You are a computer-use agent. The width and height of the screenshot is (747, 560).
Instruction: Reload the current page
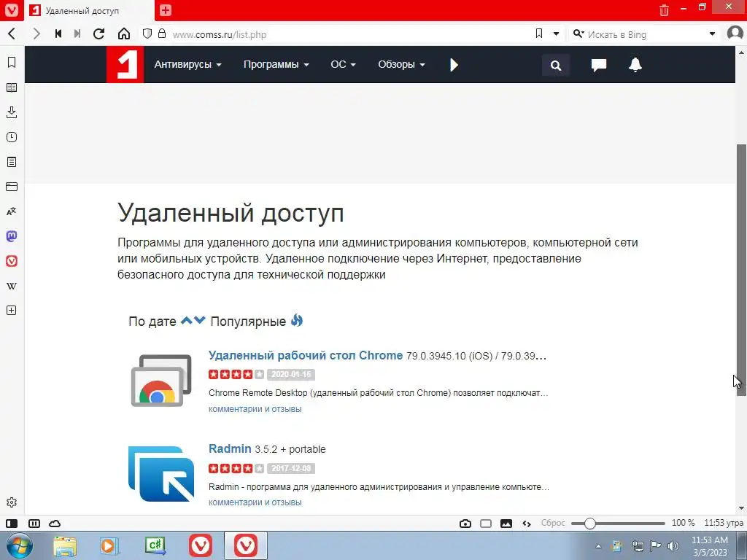(98, 34)
